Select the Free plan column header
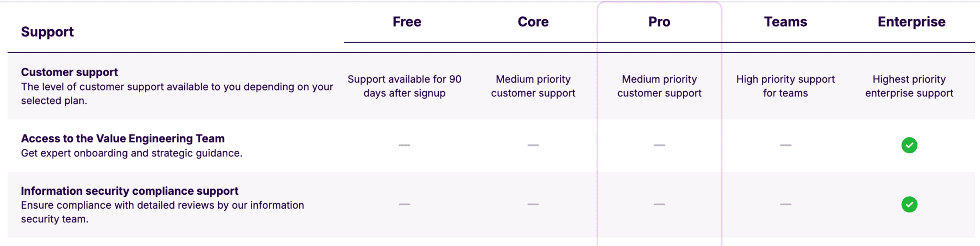The height and width of the screenshot is (246, 980). click(407, 22)
